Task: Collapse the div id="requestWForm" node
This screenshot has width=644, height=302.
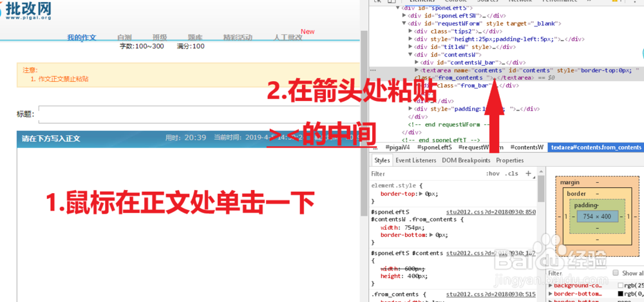Action: (x=404, y=23)
